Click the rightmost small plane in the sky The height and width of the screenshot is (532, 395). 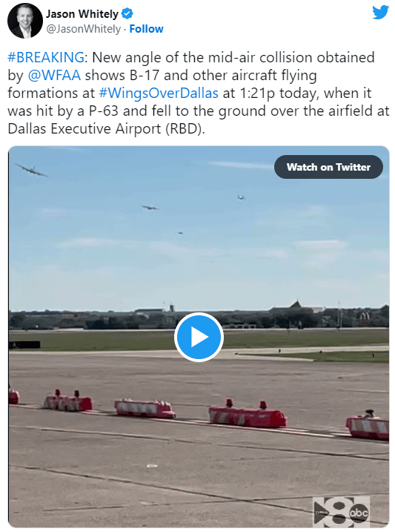pyautogui.click(x=241, y=197)
